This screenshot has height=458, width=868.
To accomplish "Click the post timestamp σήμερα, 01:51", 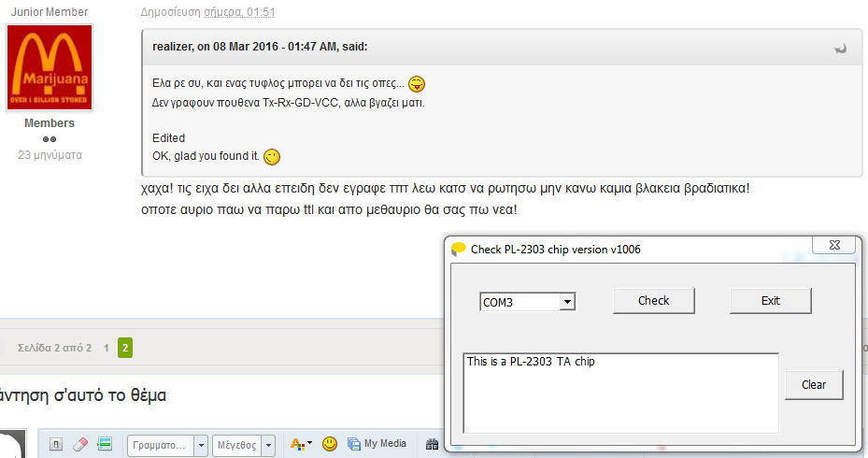I will pos(239,11).
